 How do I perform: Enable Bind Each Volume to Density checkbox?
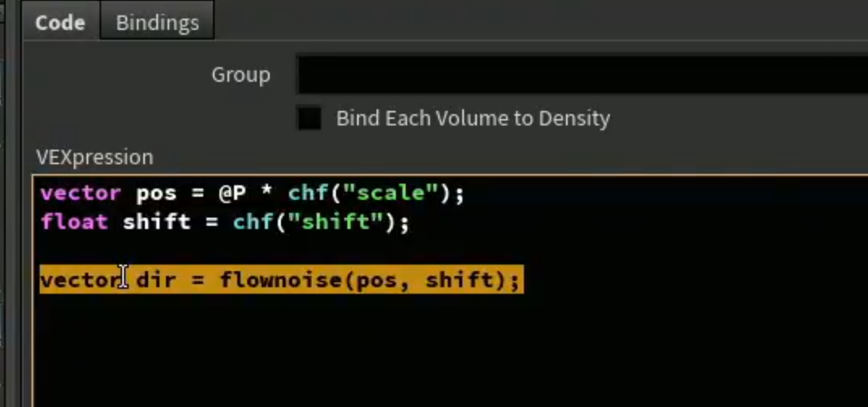coord(309,118)
